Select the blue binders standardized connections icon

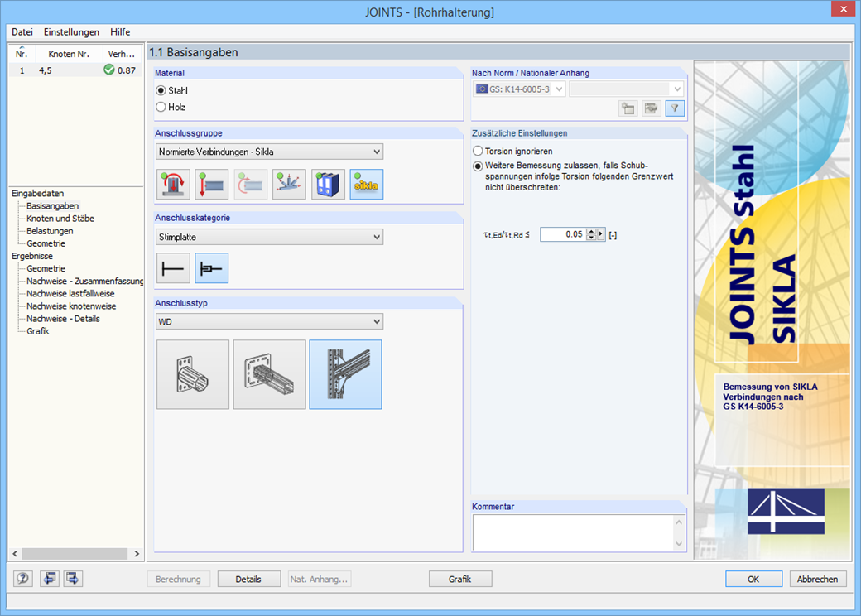(328, 184)
